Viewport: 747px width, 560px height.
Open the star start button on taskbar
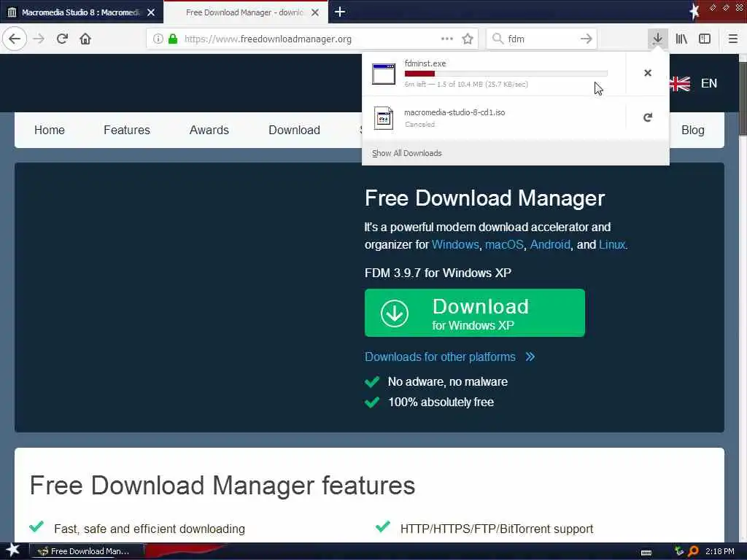(12, 551)
